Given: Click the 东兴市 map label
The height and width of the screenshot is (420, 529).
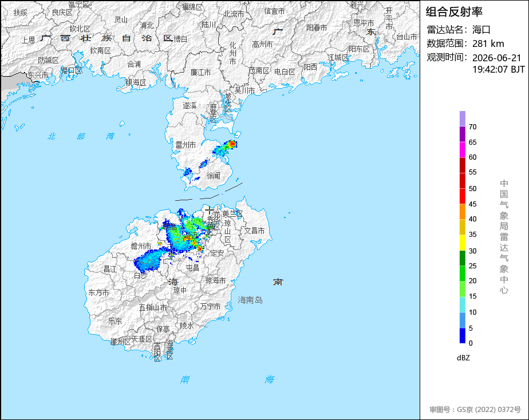Looking at the screenshot, I should [x=38, y=75].
